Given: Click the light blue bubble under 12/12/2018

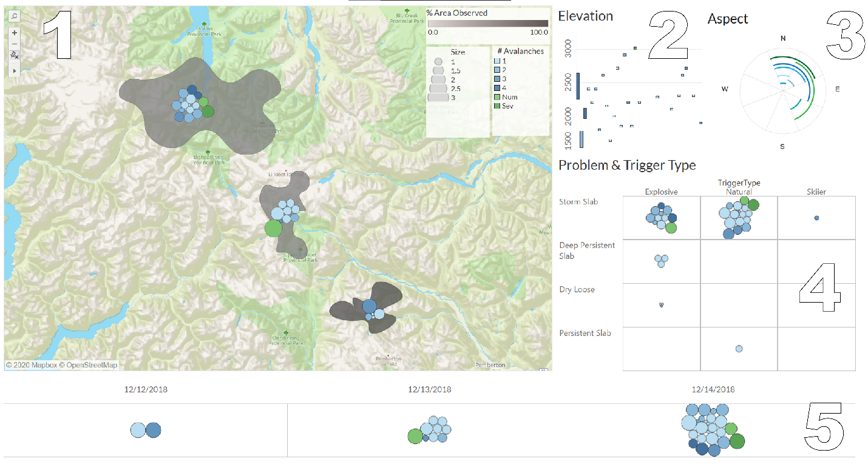Looking at the screenshot, I should pos(138,431).
